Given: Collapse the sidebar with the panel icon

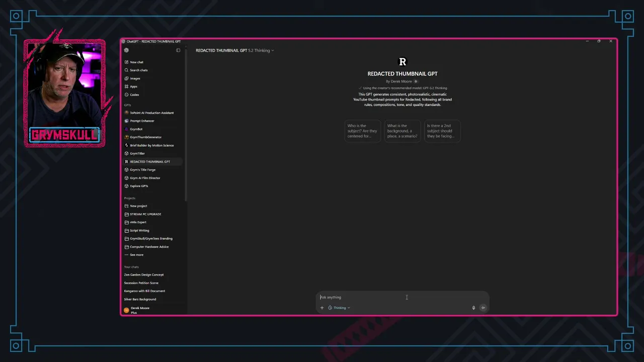Looking at the screenshot, I should [x=178, y=50].
